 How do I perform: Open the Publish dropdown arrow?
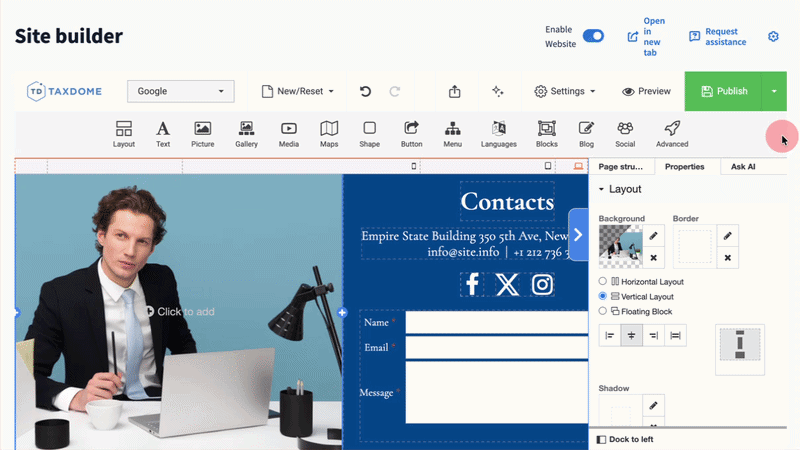point(773,91)
